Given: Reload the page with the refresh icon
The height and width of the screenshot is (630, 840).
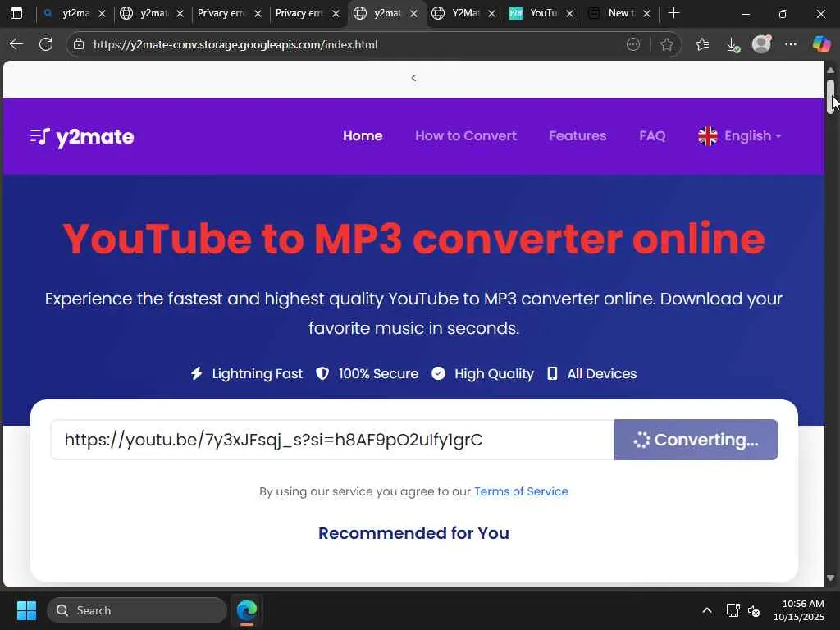Looking at the screenshot, I should 46,44.
